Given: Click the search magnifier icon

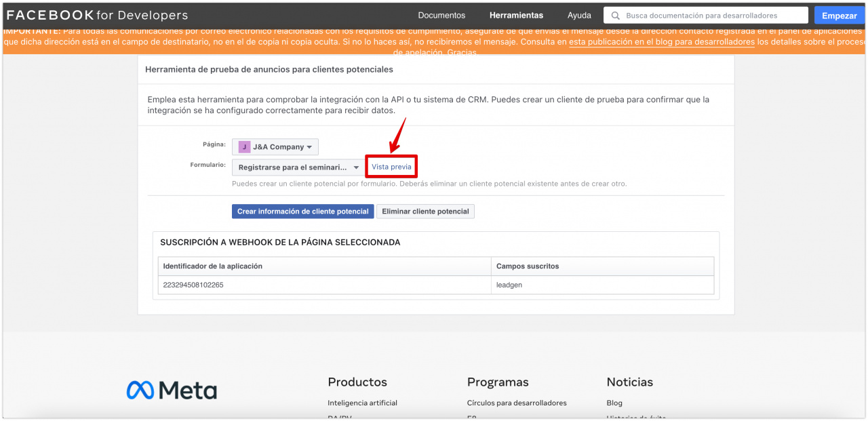Looking at the screenshot, I should (x=615, y=15).
